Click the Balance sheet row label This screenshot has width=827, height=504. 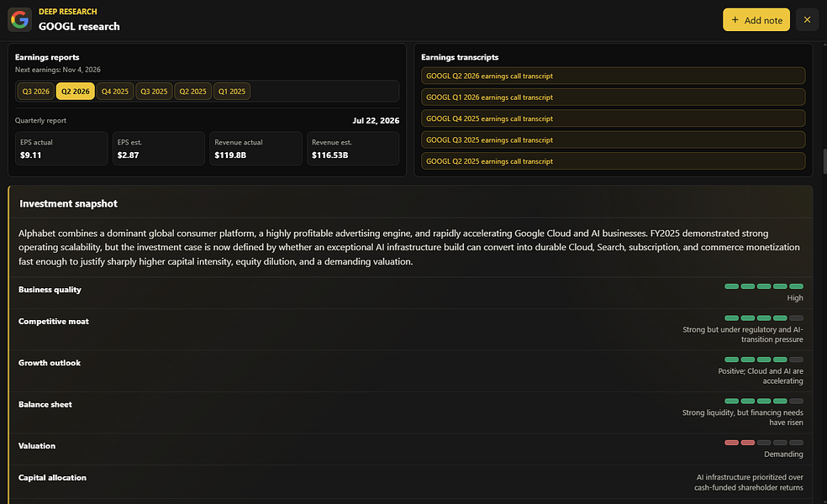[x=45, y=404]
